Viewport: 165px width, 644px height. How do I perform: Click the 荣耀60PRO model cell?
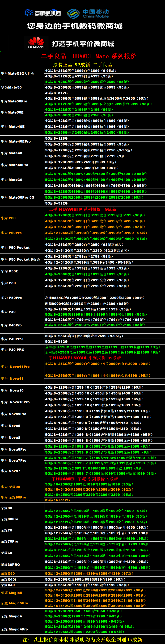pos(22,564)
